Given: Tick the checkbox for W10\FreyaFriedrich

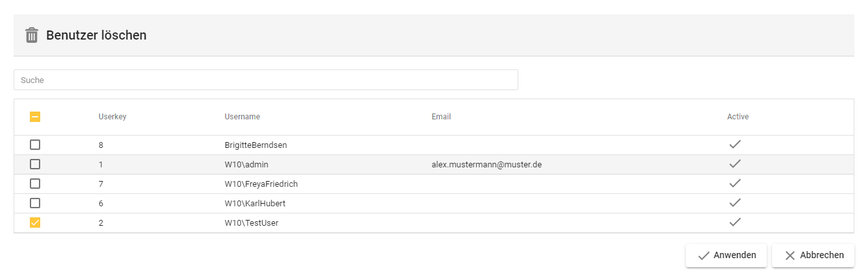Looking at the screenshot, I should pos(35,184).
